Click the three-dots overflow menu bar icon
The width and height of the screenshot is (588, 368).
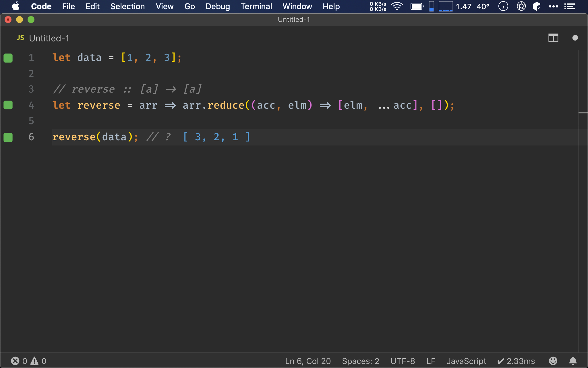click(x=553, y=6)
